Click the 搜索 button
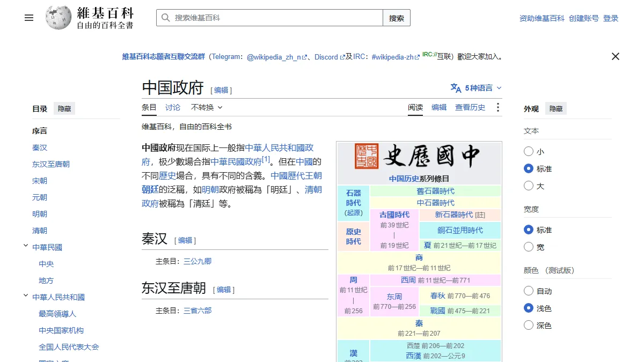 397,18
